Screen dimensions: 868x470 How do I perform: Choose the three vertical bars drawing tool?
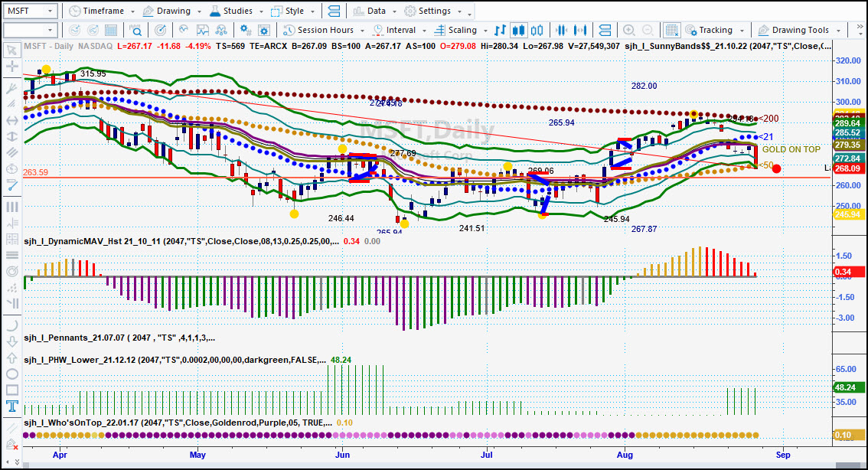[x=11, y=207]
